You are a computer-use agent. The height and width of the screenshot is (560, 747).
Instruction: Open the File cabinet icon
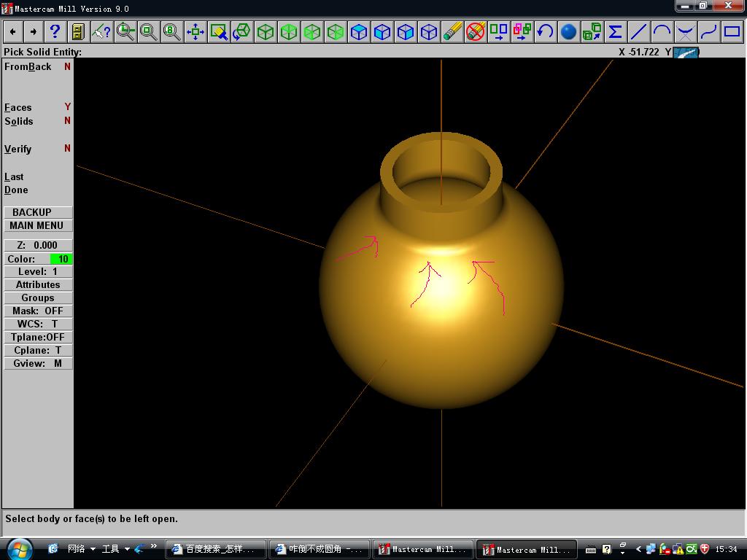(78, 32)
